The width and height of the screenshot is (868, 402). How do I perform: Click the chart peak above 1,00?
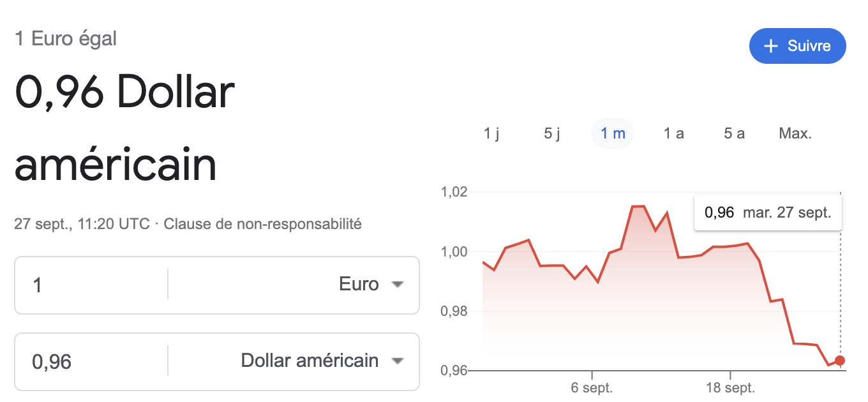coord(638,206)
